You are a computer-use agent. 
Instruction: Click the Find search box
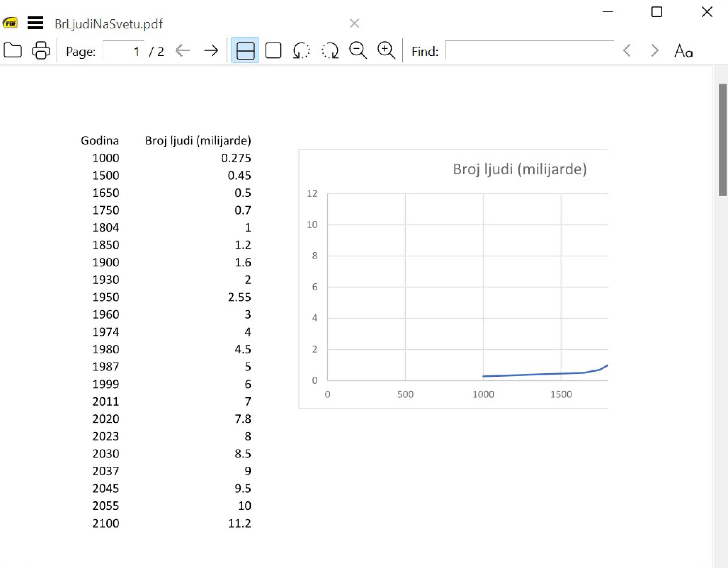point(529,51)
